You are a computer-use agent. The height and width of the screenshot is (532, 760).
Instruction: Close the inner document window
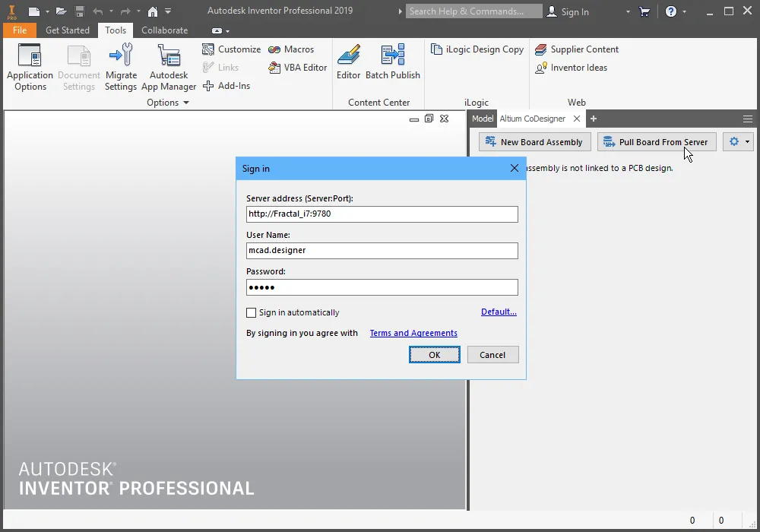[x=444, y=119]
